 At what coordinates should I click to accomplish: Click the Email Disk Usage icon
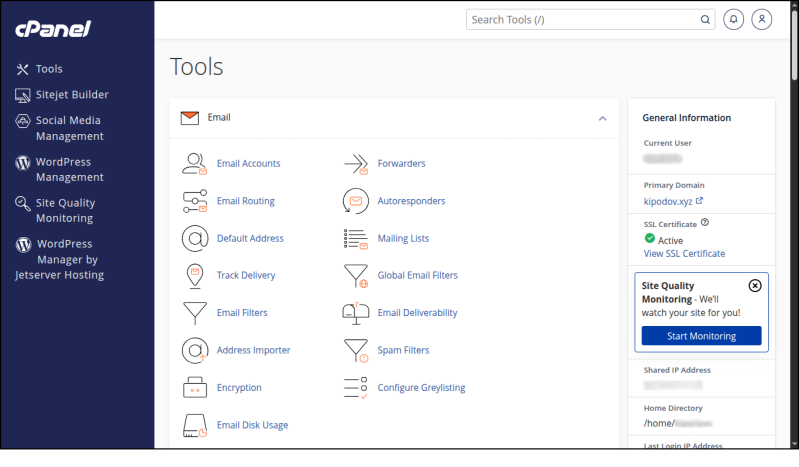pyautogui.click(x=195, y=426)
